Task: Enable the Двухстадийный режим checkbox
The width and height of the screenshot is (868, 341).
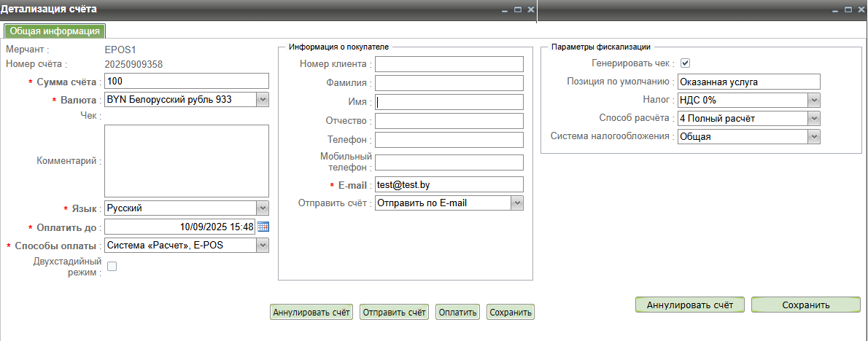Action: (112, 267)
